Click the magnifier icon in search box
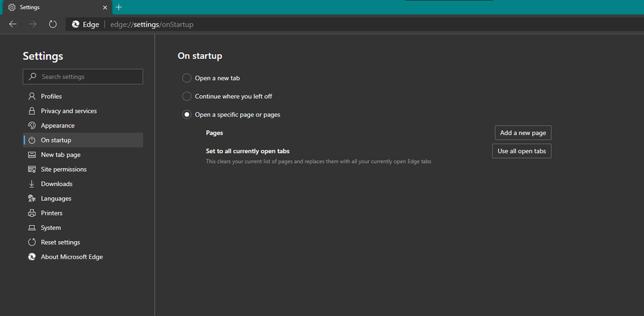 tap(32, 77)
